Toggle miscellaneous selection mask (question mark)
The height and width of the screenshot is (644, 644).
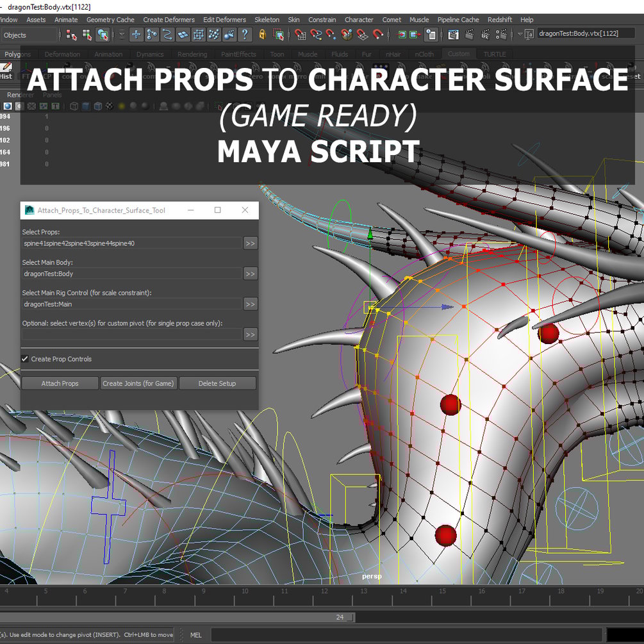coord(245,35)
